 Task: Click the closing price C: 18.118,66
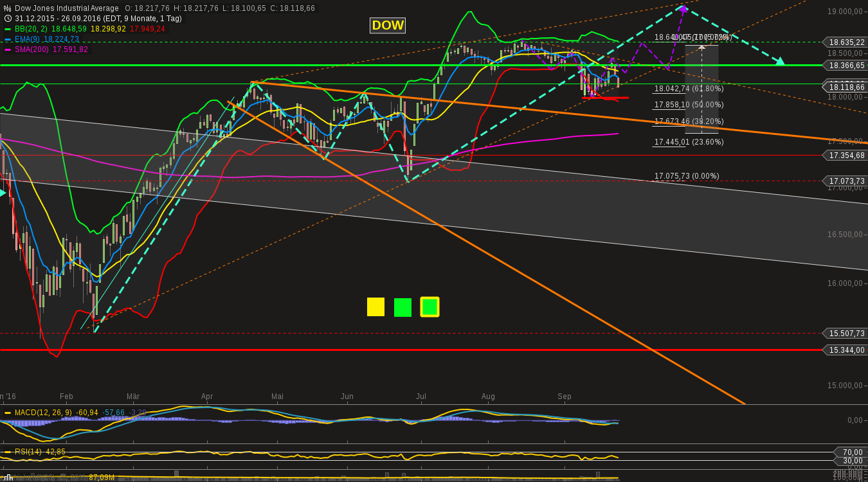tap(293, 8)
